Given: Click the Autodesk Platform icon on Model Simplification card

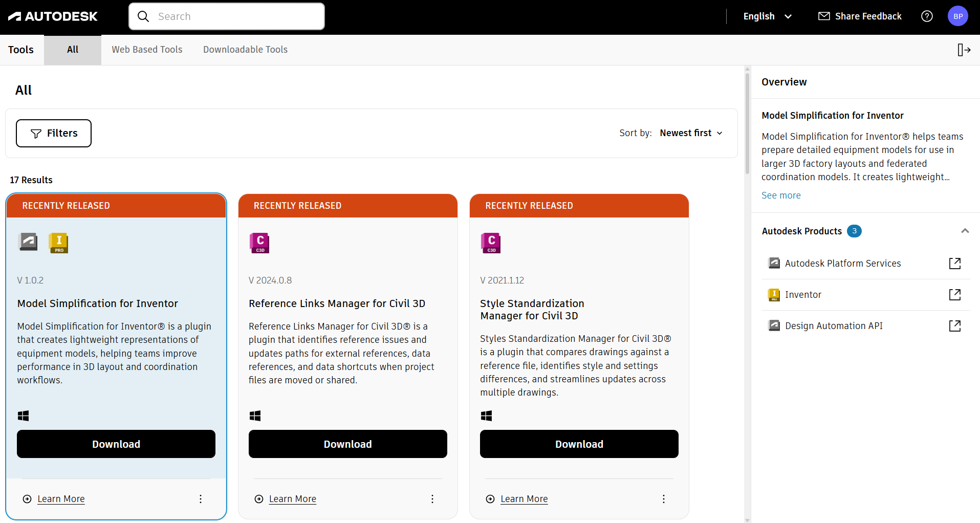Looking at the screenshot, I should click(x=28, y=242).
